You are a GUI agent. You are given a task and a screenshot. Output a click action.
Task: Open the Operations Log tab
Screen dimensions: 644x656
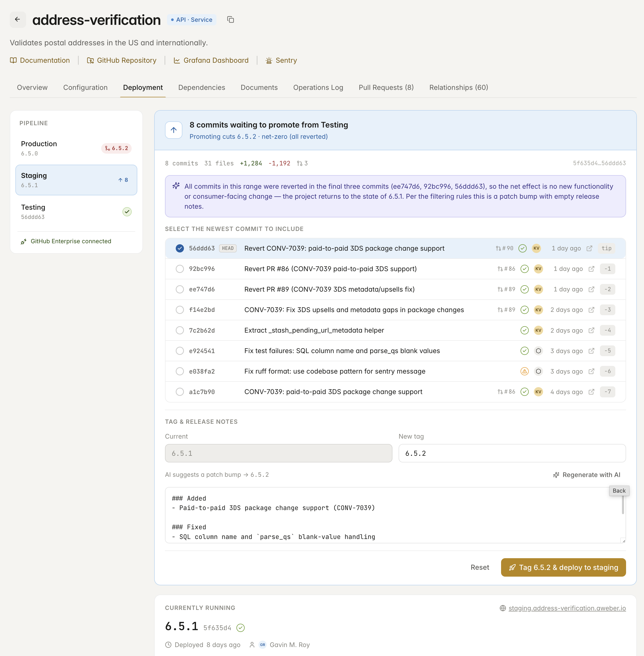pos(318,87)
